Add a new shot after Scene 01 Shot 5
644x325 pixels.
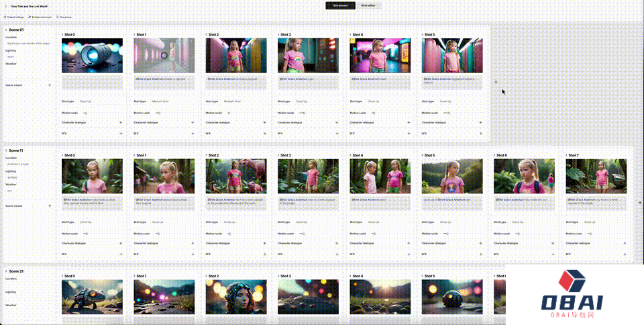496,82
